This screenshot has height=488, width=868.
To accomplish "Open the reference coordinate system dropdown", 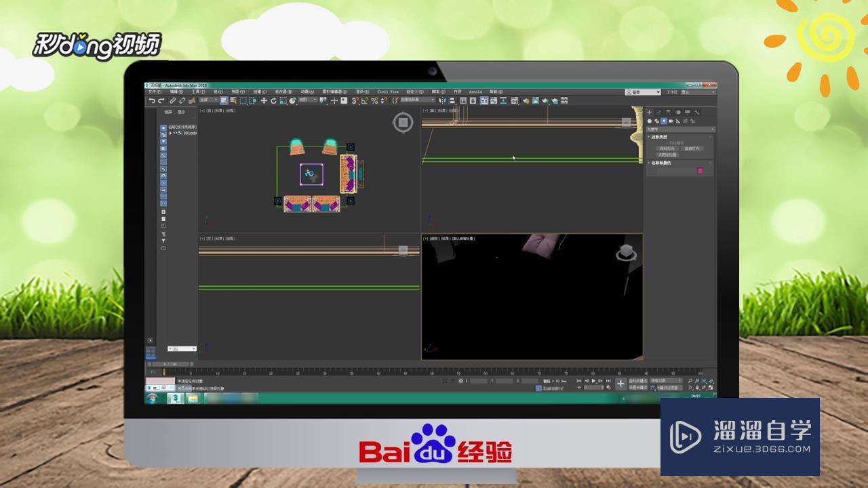I will click(308, 100).
